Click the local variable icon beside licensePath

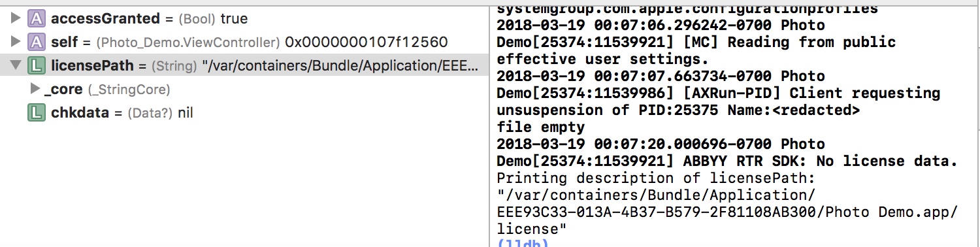pos(36,66)
